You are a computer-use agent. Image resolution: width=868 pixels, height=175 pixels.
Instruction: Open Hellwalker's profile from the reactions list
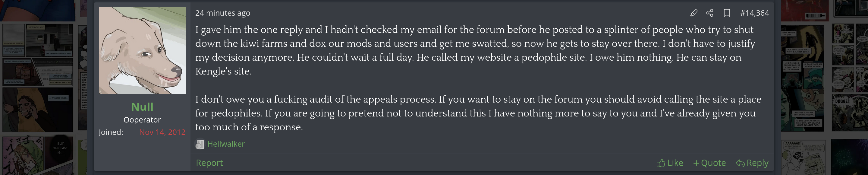point(226,144)
